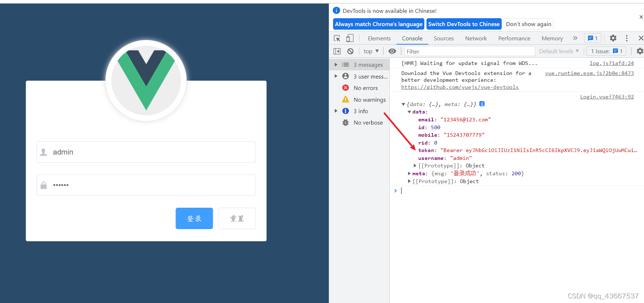Open the Login.vue?7463:92 source link
Screen dimensions: 644x303
pyautogui.click(x=607, y=97)
